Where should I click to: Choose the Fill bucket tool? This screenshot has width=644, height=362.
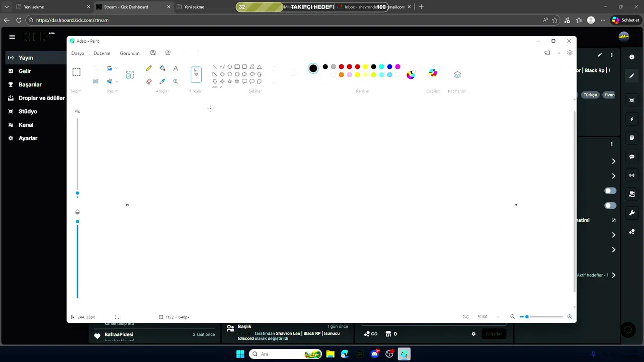162,68
